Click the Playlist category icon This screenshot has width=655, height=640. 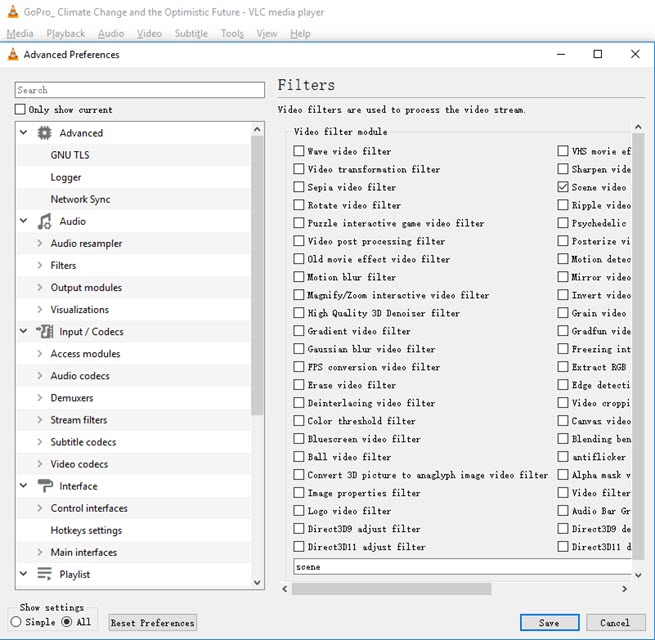click(x=44, y=574)
